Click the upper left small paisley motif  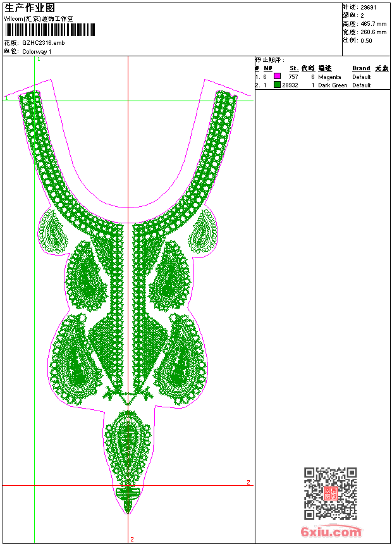(53, 231)
